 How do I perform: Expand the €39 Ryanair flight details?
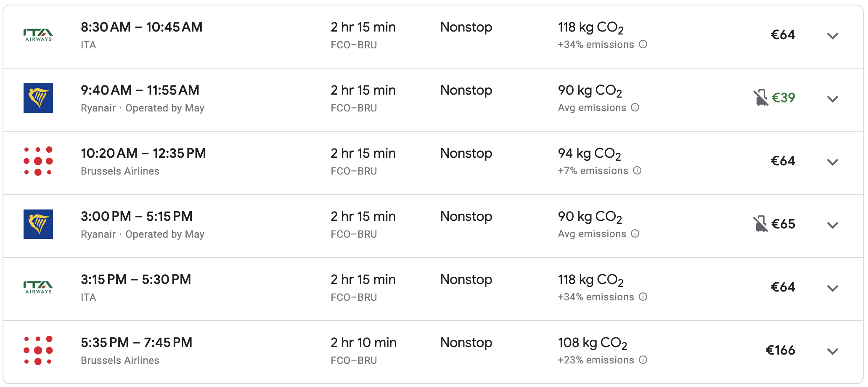pos(832,99)
